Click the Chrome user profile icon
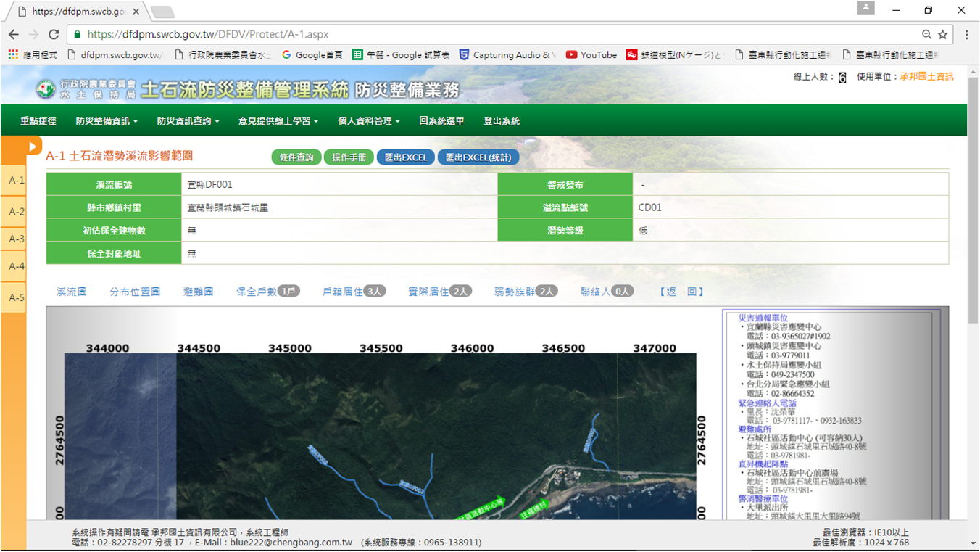 pos(865,7)
